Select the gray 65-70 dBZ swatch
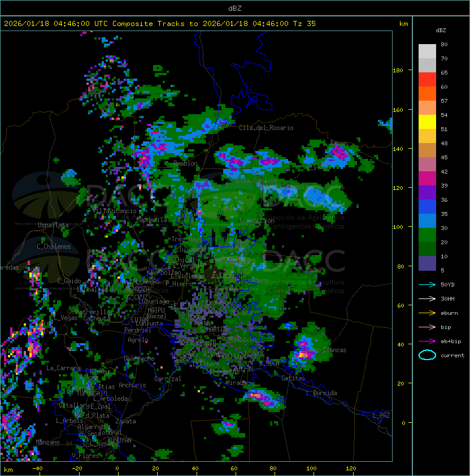470x476 pixels. tap(427, 65)
